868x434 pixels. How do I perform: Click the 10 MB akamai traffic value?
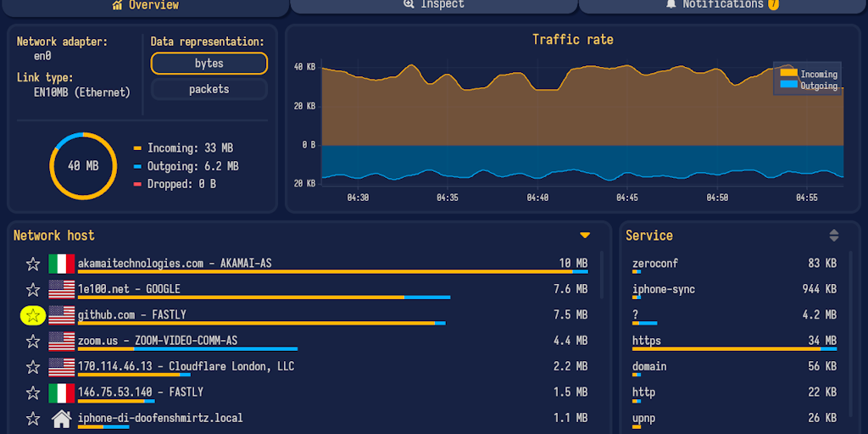tap(573, 264)
